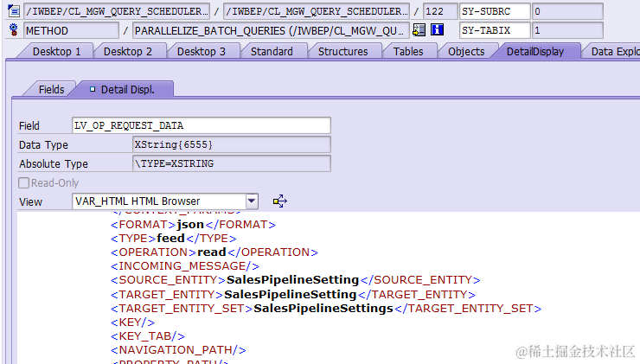Open the Standard tab
The height and width of the screenshot is (364, 640).
click(272, 51)
